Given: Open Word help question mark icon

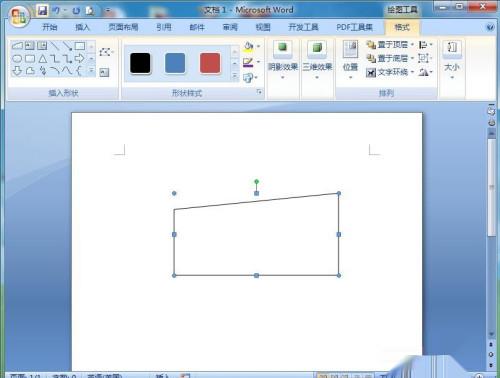Looking at the screenshot, I should click(490, 27).
